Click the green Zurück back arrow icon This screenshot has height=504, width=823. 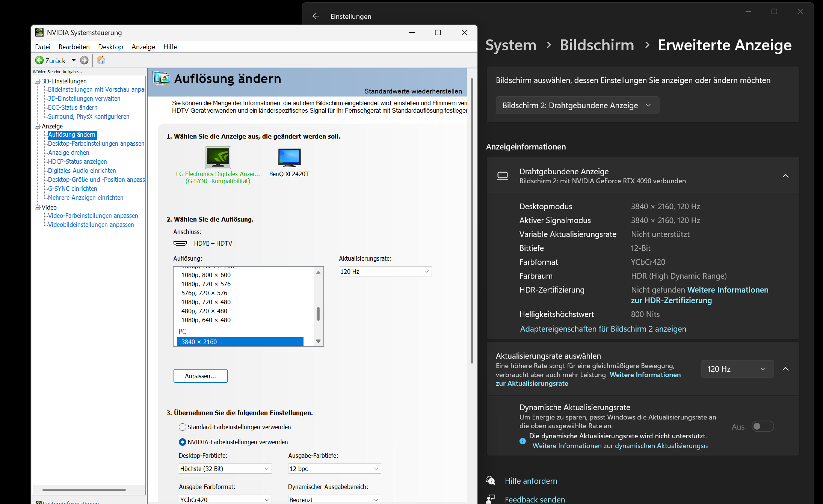[39, 60]
